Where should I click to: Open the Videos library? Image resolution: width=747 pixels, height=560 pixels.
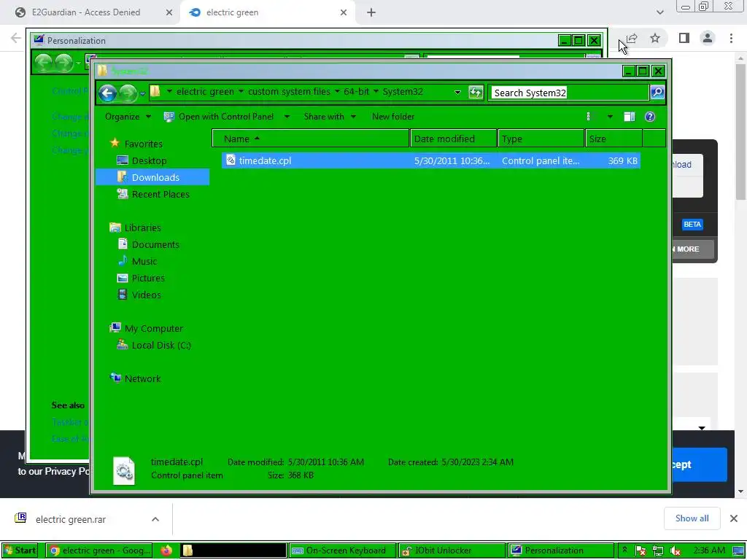click(x=146, y=295)
